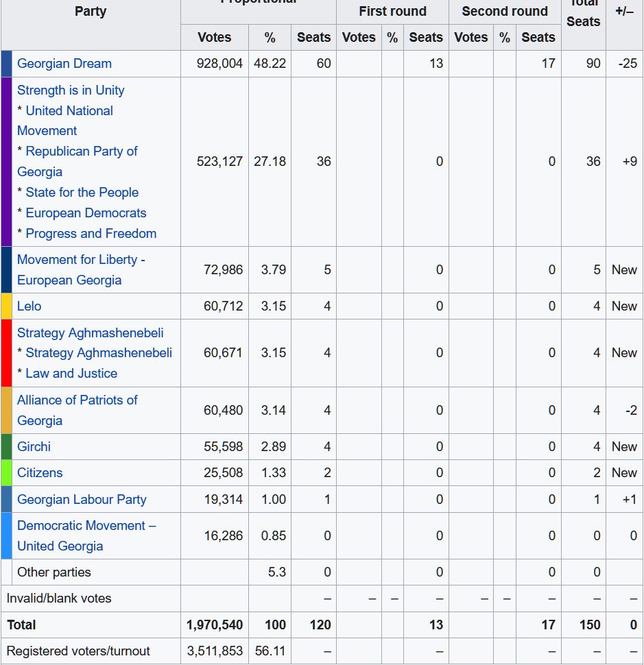
Task: Click the red Strategy Aghmashenebeli color swatch
Action: tap(6, 353)
